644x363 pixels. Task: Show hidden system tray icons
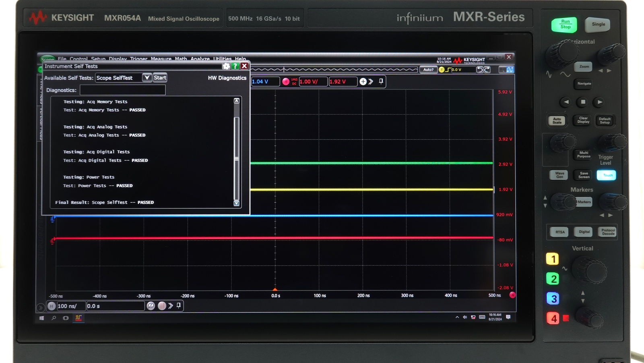[457, 317]
